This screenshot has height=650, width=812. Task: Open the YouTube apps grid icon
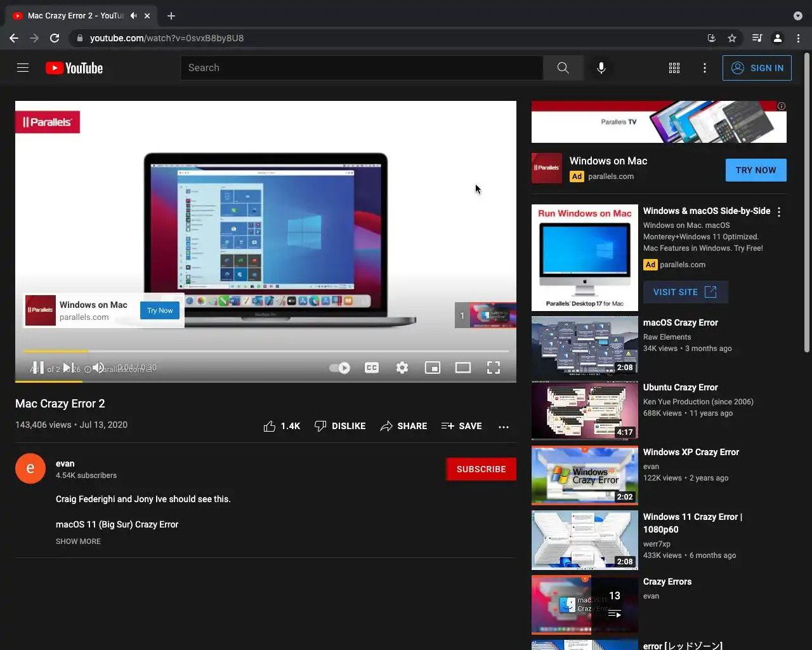click(674, 68)
